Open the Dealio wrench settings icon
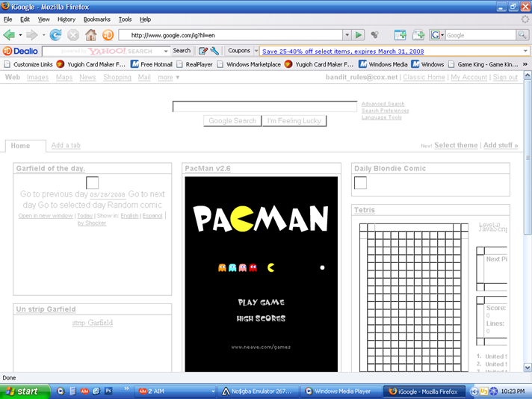The image size is (532, 399). pos(215,51)
